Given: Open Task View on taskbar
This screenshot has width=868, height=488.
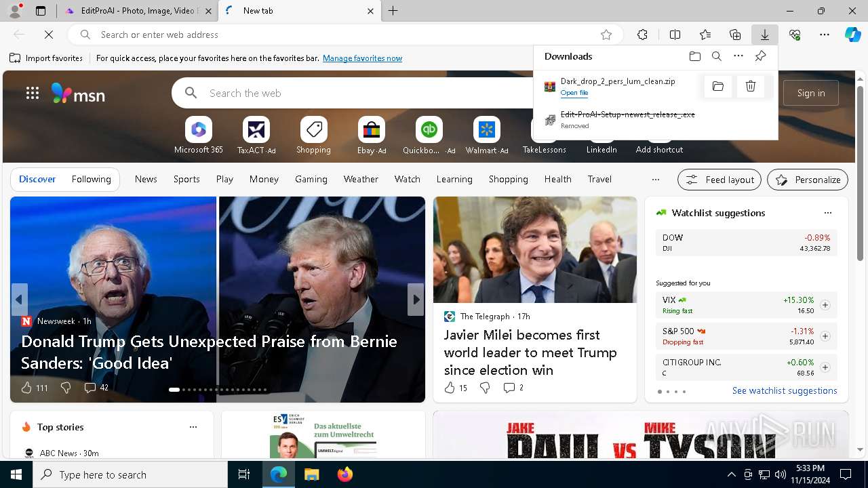Looking at the screenshot, I should tap(244, 474).
